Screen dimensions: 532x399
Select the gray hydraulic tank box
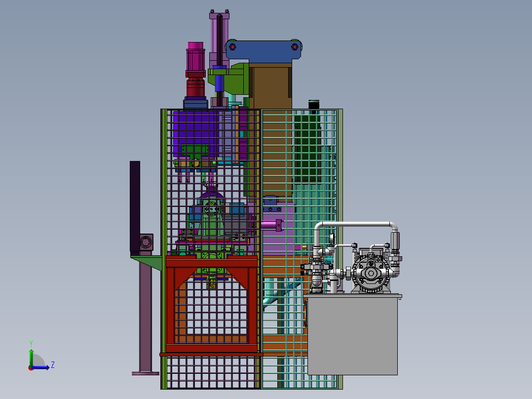point(352,335)
